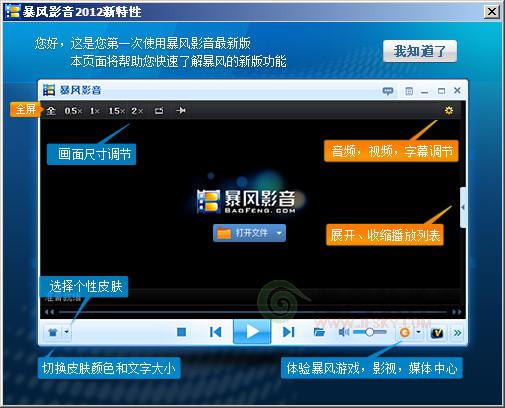Image resolution: width=505 pixels, height=408 pixels.
Task: Close the 暴风影音2012新特性 dialog
Action: (492, 12)
